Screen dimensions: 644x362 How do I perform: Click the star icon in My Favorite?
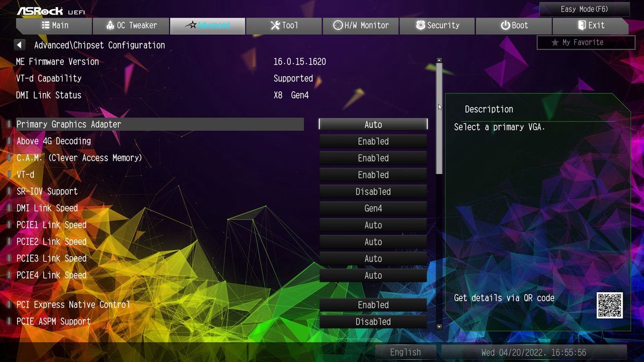(555, 42)
